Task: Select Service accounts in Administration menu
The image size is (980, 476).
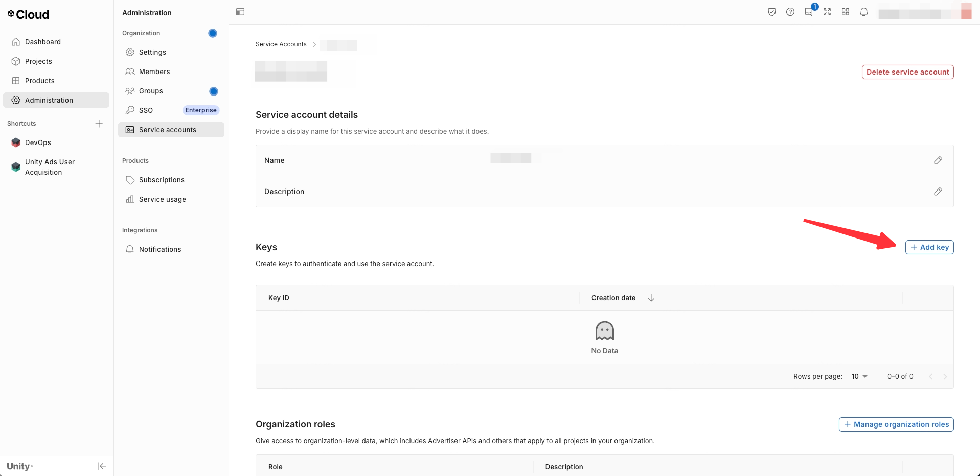Action: tap(171, 130)
